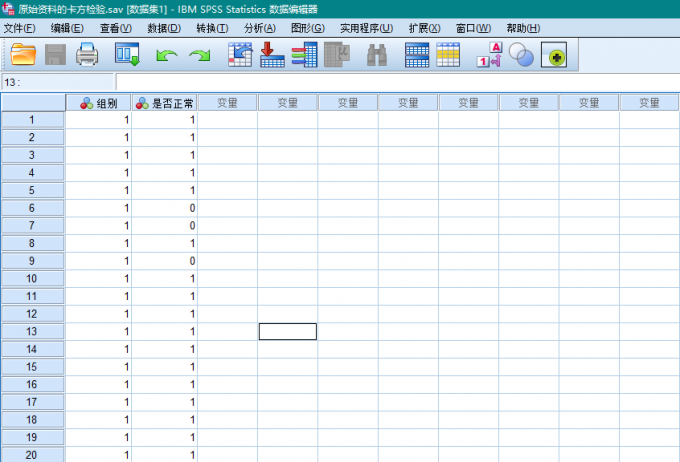Open the 文件(F) menu

click(20, 28)
